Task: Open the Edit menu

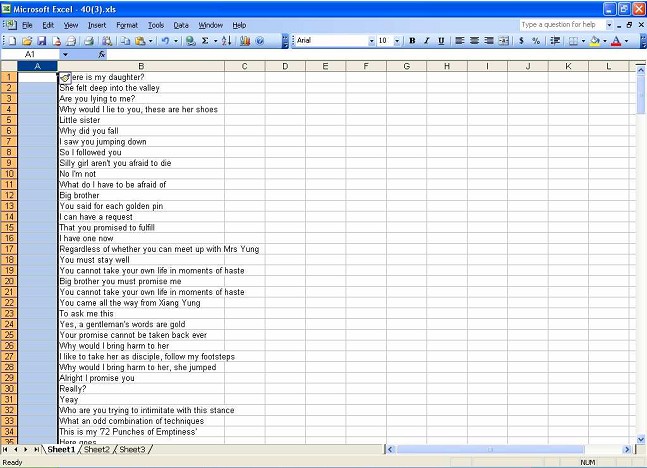Action: click(x=48, y=25)
